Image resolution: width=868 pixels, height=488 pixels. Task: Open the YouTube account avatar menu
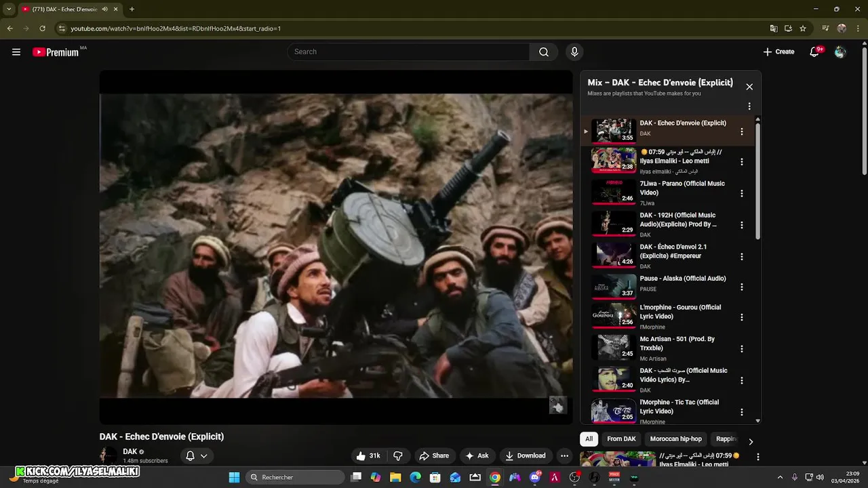click(x=840, y=52)
